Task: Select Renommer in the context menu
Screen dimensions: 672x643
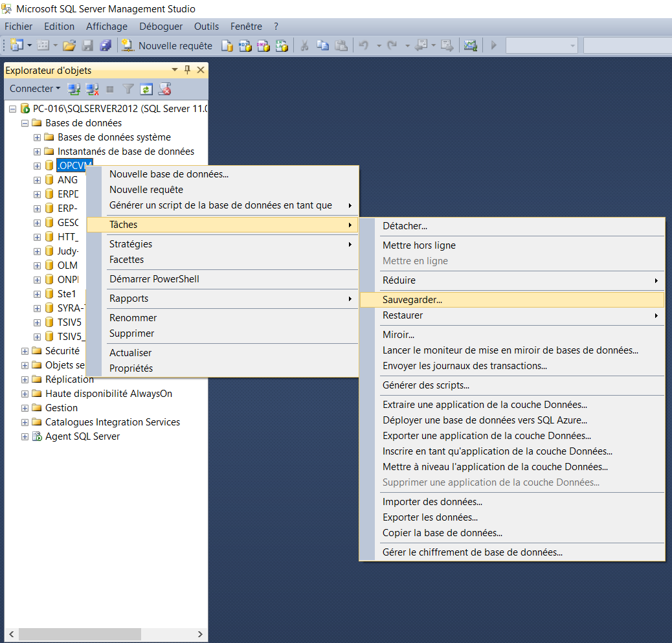Action: coord(223,318)
